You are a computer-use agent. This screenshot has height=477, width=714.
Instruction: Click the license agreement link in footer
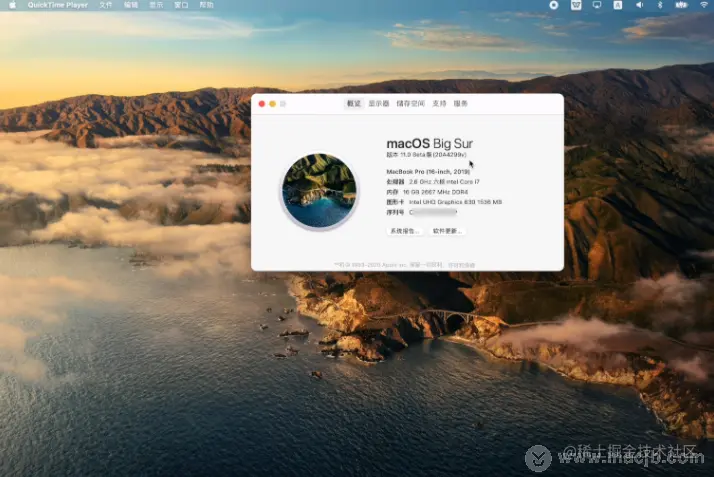(461, 265)
